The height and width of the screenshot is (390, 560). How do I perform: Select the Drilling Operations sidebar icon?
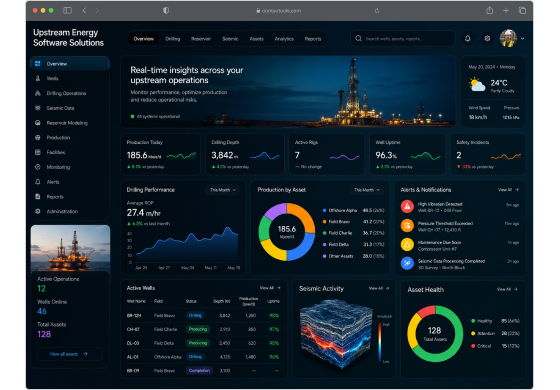(38, 93)
